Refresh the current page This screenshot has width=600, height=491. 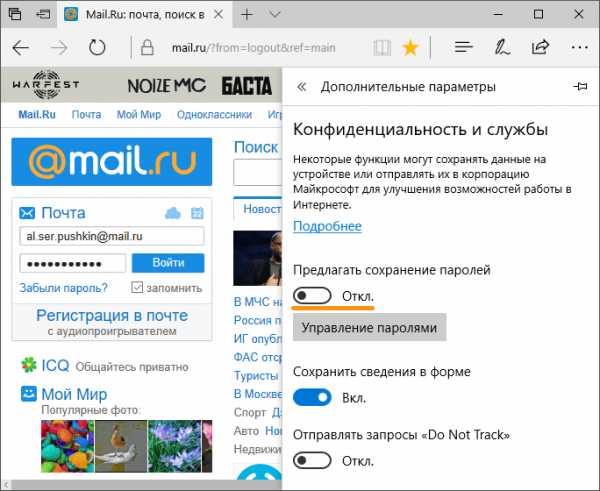click(97, 48)
